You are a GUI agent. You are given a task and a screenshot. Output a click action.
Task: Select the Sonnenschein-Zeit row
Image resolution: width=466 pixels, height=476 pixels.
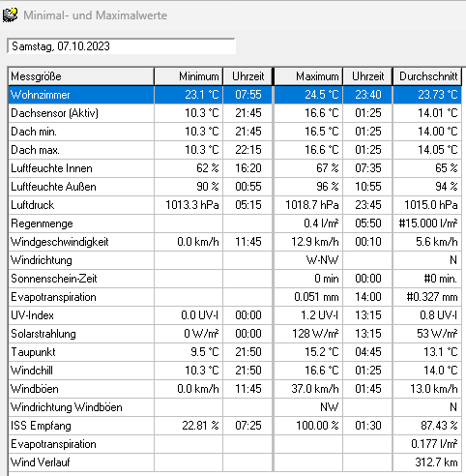click(235, 279)
